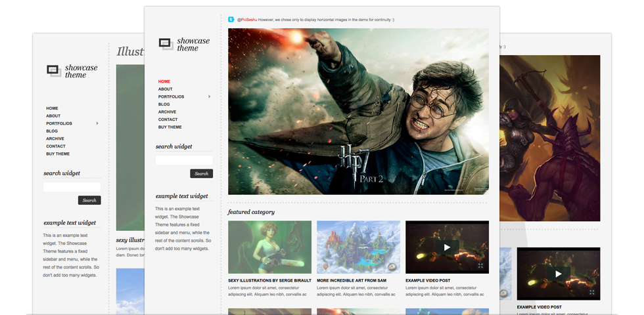Open Blog menu item in front window
This screenshot has width=644, height=315.
[164, 104]
